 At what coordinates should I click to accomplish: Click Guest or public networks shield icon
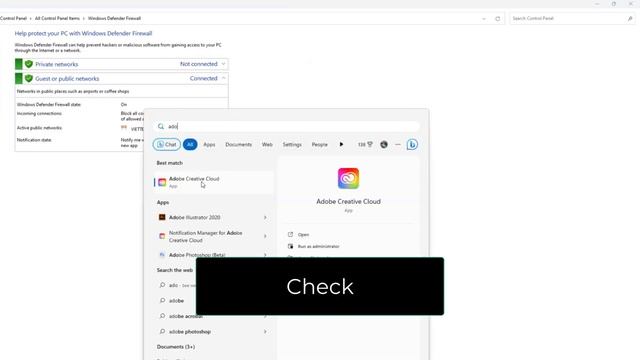click(x=29, y=78)
